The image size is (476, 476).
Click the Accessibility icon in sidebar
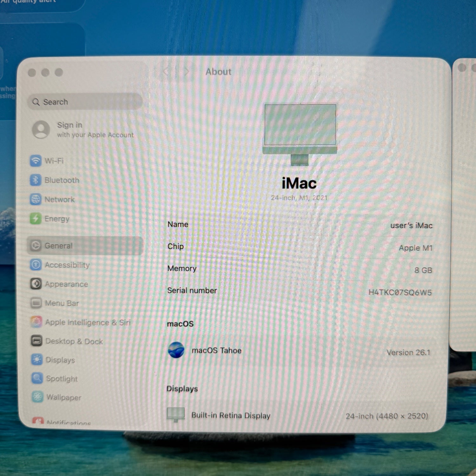pos(36,264)
